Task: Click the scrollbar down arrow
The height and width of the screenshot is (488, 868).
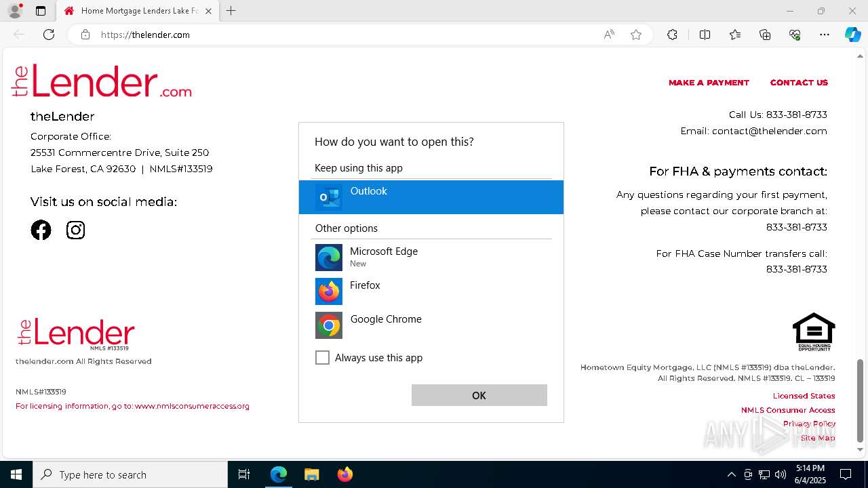Action: [x=861, y=449]
